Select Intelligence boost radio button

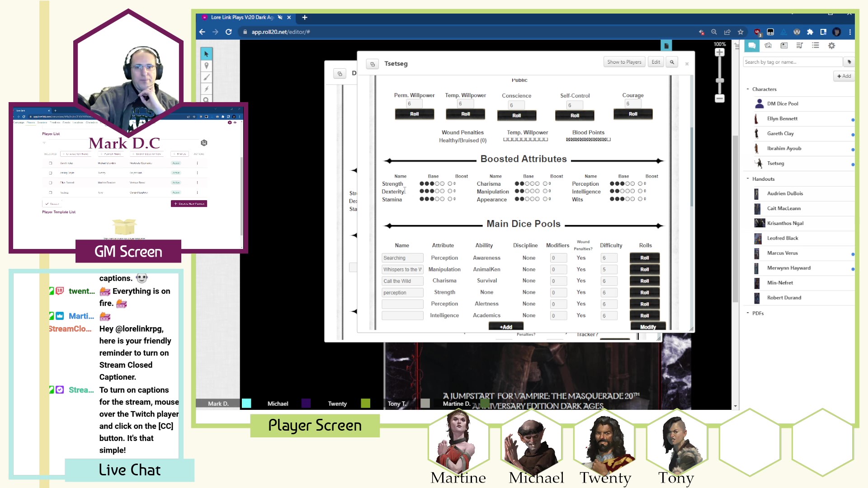[x=640, y=191]
